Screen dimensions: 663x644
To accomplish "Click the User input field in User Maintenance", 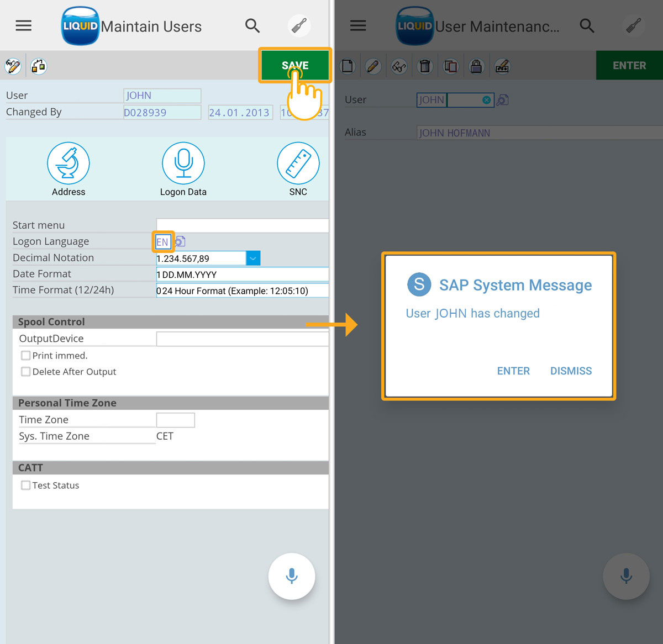I will coord(455,100).
